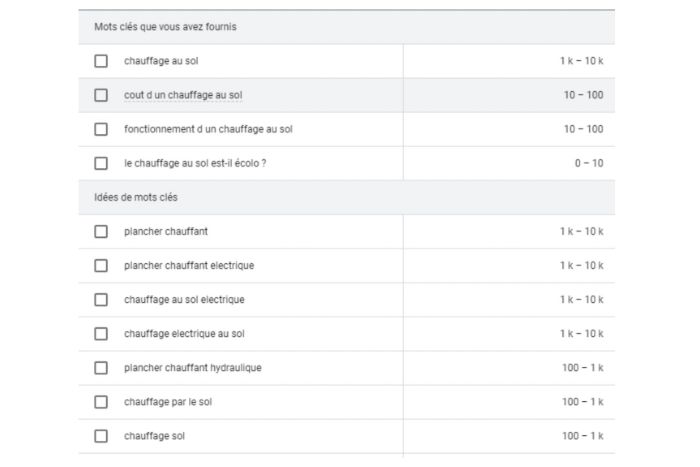Click the 'cout d un chauffage au sol' keyword
The image size is (700, 467).
coord(183,95)
